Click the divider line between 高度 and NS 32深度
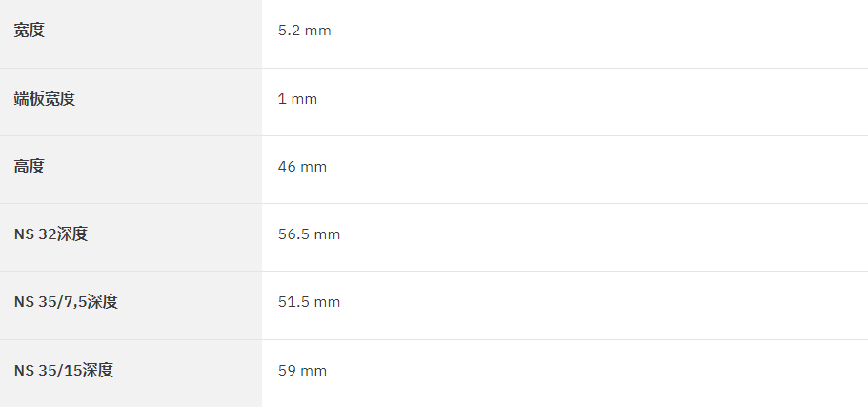868x407 pixels. coord(434,203)
